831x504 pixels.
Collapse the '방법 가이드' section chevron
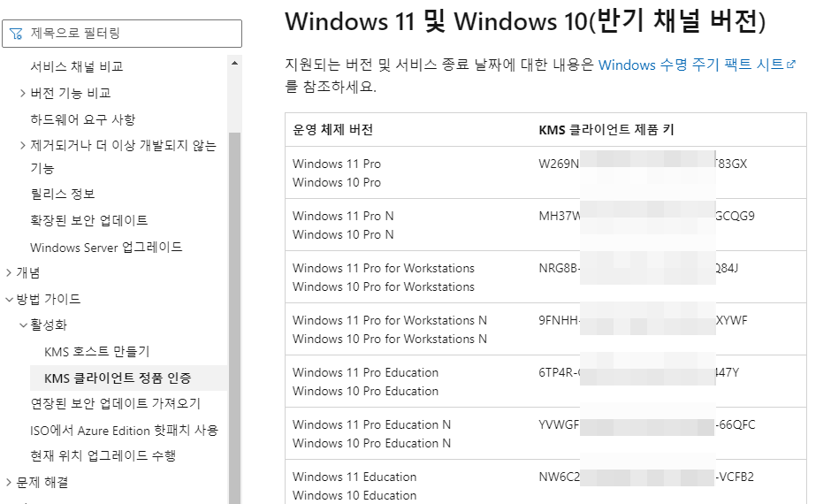[x=9, y=300]
